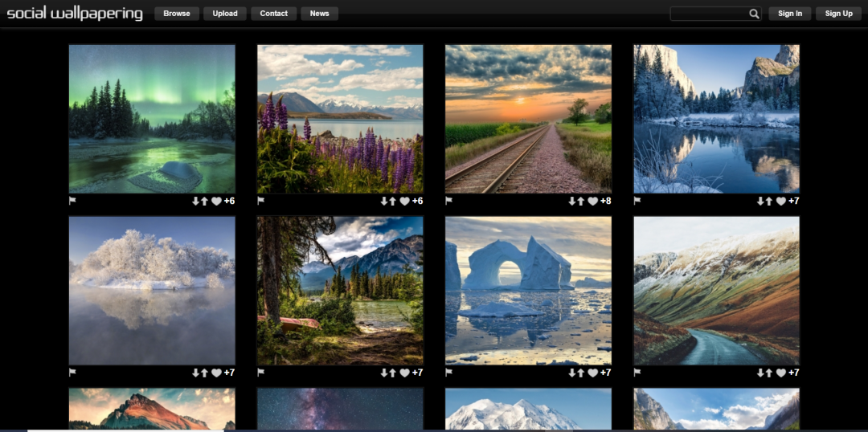This screenshot has width=868, height=432.
Task: Downvote the forest lake canoe wallpaper
Action: pos(383,373)
